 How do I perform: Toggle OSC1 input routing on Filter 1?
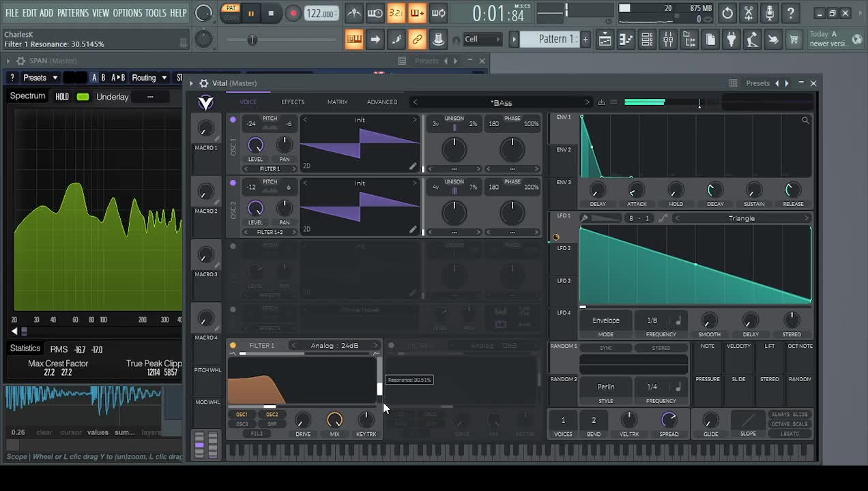[x=242, y=415]
